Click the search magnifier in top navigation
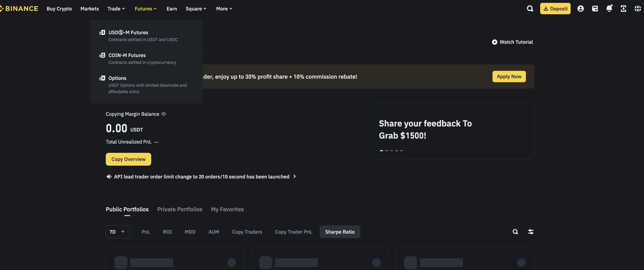This screenshot has height=270, width=644. pos(530,9)
